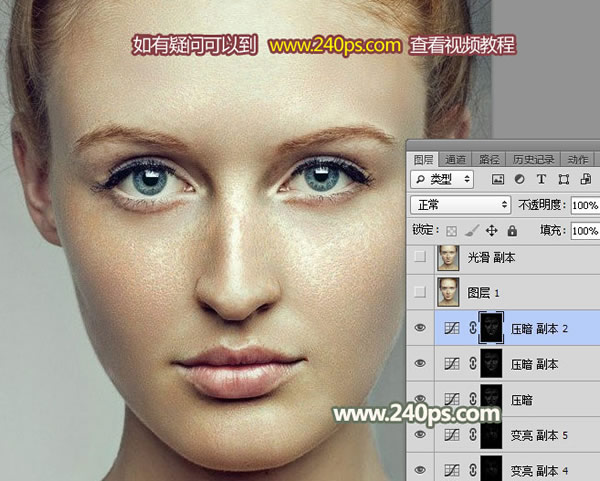
Task: Filter layers by shape icon
Action: point(564,179)
